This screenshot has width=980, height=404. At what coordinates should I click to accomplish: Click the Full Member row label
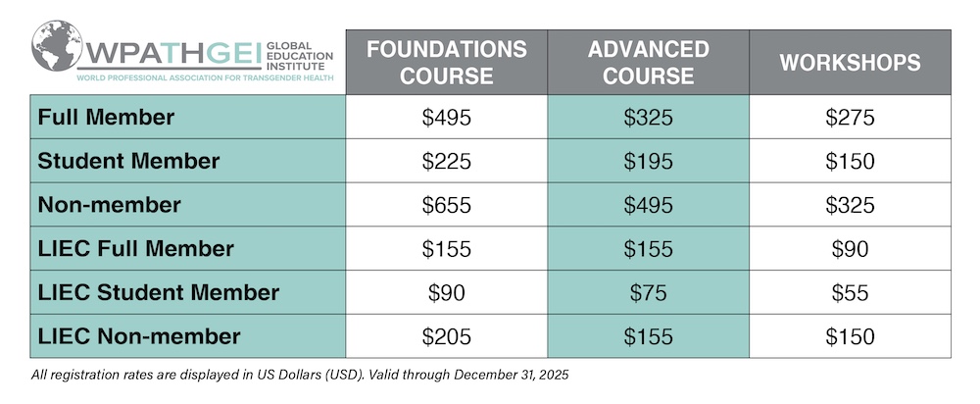click(x=106, y=117)
